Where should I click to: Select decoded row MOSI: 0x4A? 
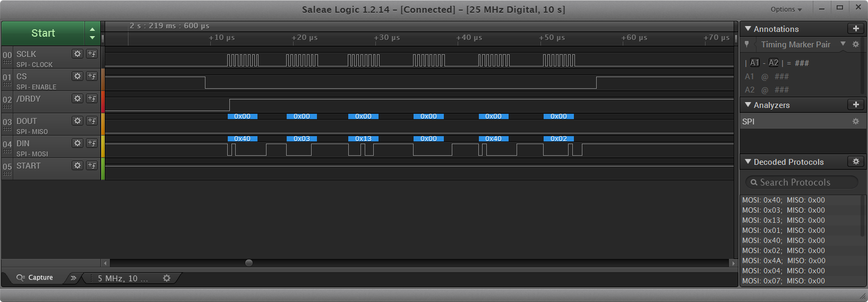[784, 261]
